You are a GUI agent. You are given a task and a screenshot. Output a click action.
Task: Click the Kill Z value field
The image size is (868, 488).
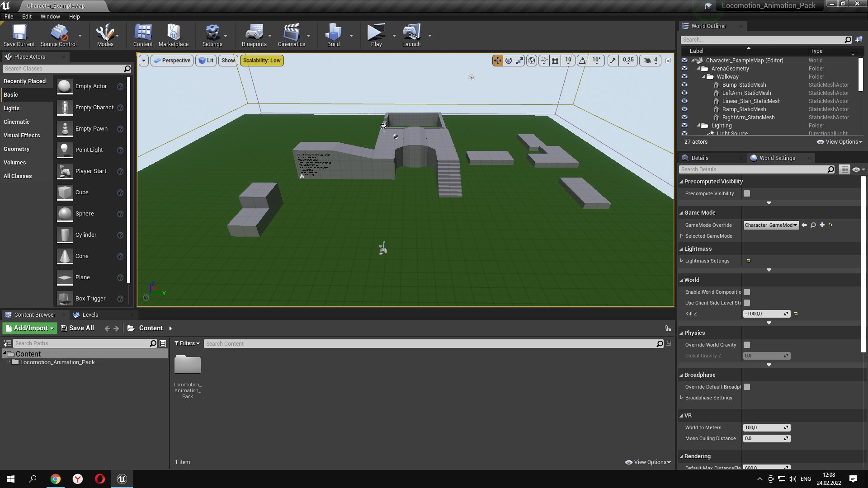[x=766, y=314]
